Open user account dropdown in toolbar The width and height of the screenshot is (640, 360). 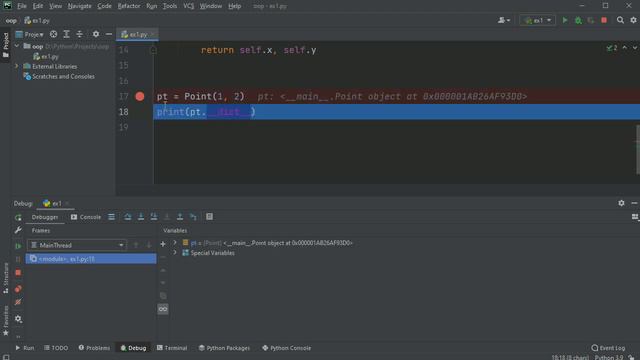tap(504, 20)
